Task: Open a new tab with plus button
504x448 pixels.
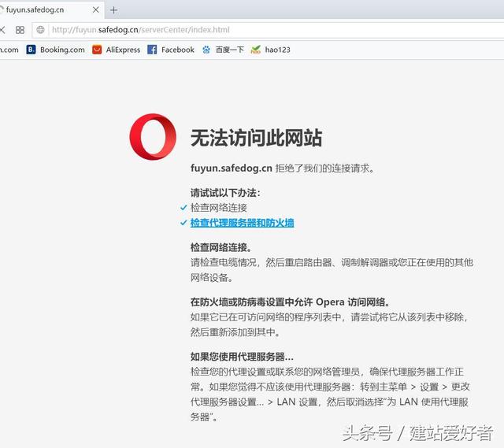Action: tap(113, 10)
